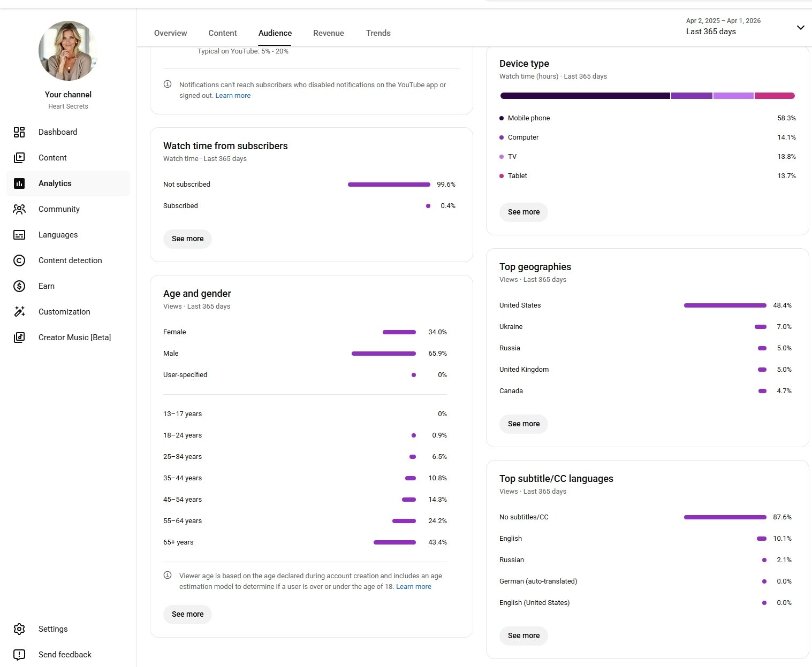The height and width of the screenshot is (667, 812).
Task: Click the Mobile phone segment of device bar
Action: pyautogui.click(x=585, y=96)
